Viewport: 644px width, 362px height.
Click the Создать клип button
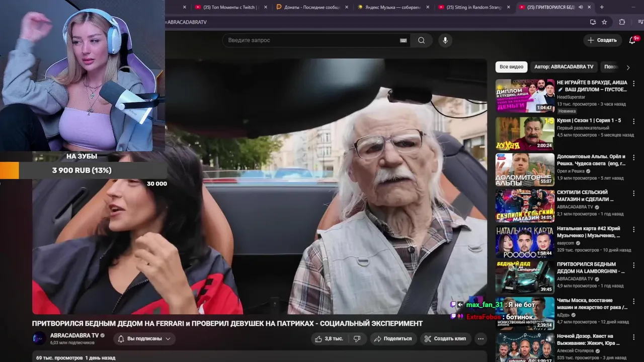click(445, 339)
